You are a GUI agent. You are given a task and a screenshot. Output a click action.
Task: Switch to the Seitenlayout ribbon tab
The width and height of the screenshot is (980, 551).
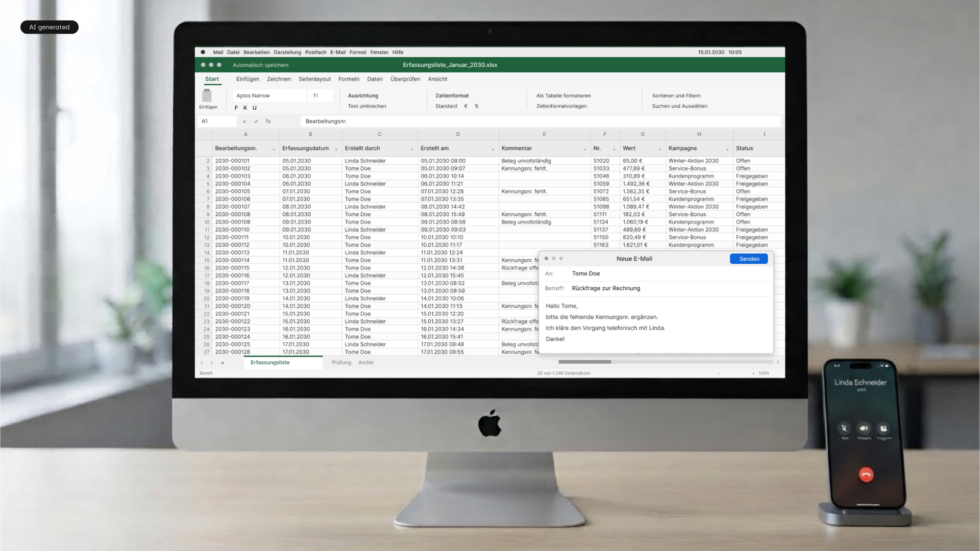[314, 79]
